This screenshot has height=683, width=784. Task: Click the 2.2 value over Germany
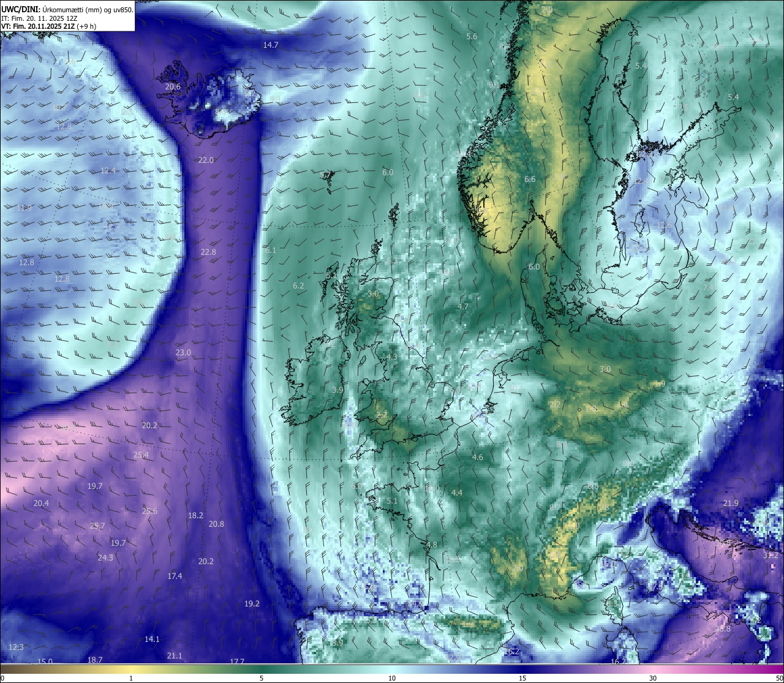coord(556,405)
